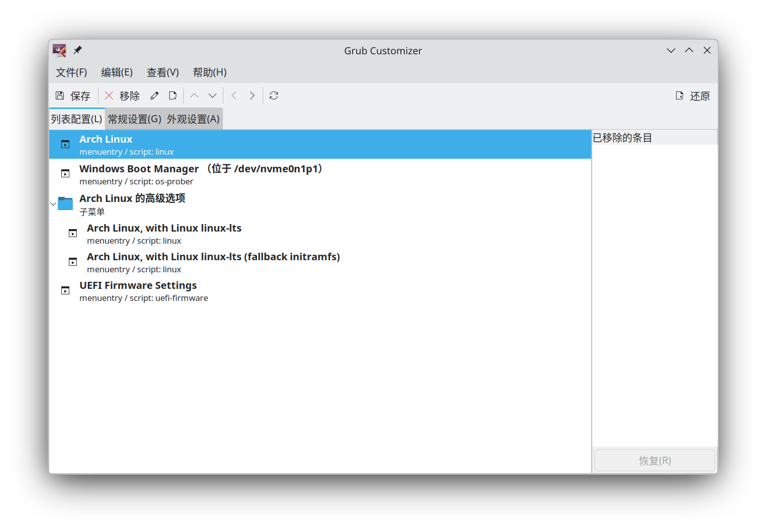767x532 pixels.
Task: Open the 编辑(E) menu
Action: pos(117,72)
